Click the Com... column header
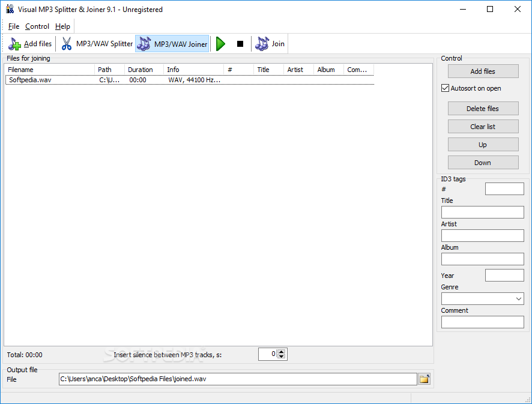 click(x=358, y=70)
